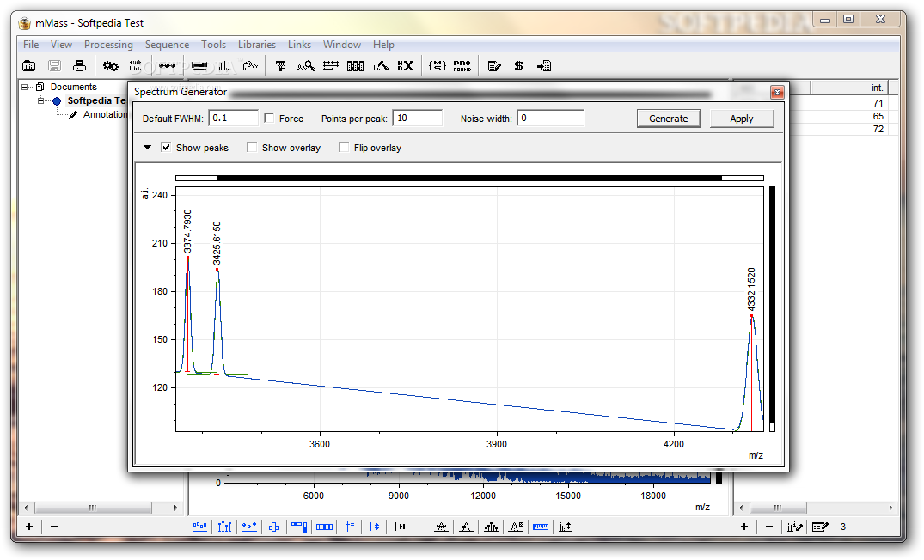This screenshot has width=924, height=560.
Task: Click the spectrum with hammer icon
Action: tap(381, 66)
